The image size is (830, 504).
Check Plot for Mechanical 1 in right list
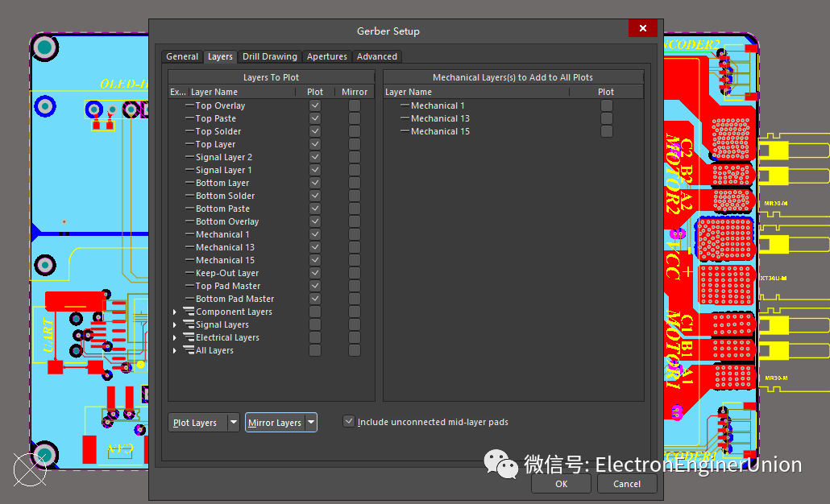click(607, 105)
